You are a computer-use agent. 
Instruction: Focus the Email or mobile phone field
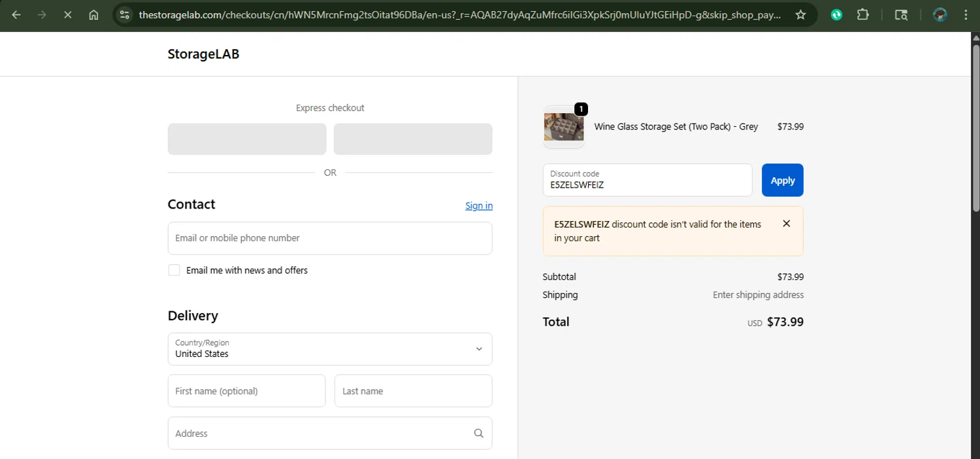tap(330, 238)
